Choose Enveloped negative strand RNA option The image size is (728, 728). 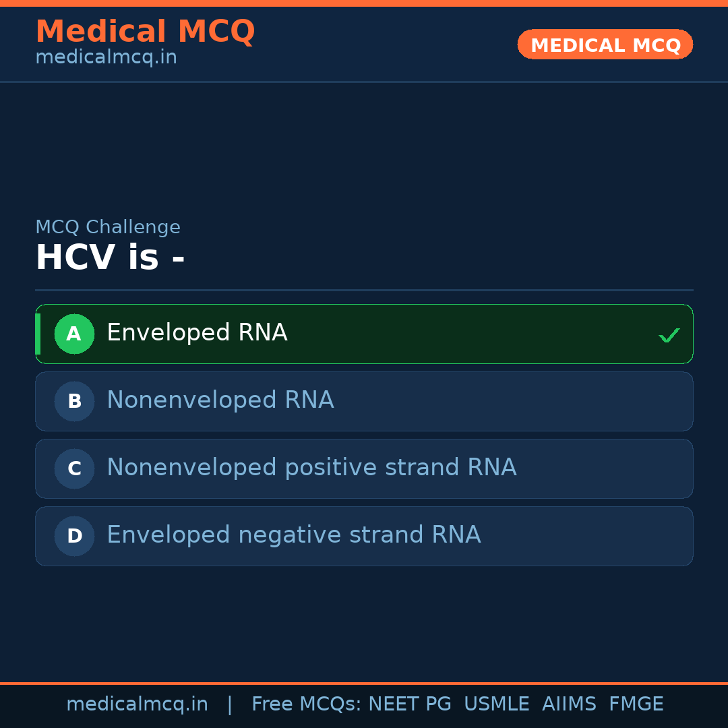(293, 535)
